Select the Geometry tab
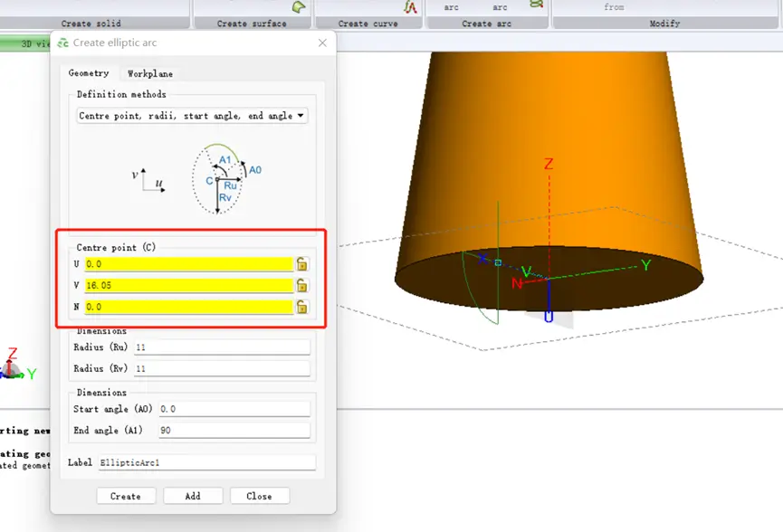 [89, 73]
